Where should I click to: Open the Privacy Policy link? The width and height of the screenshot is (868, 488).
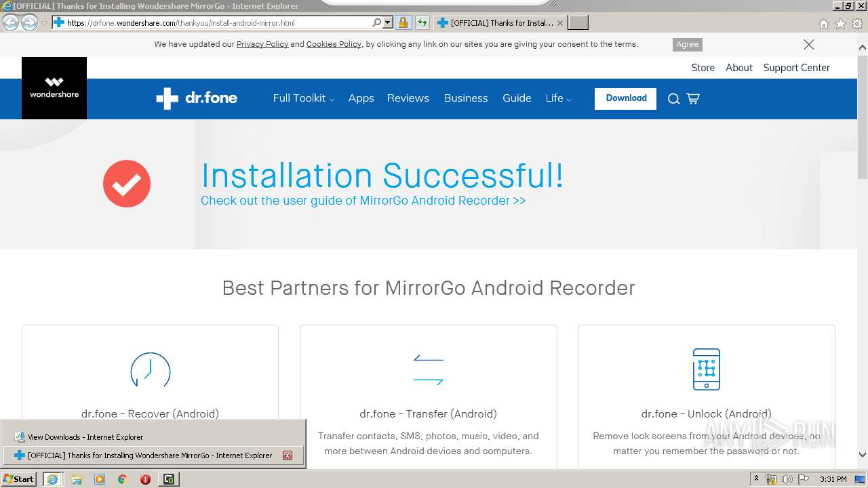(x=262, y=45)
